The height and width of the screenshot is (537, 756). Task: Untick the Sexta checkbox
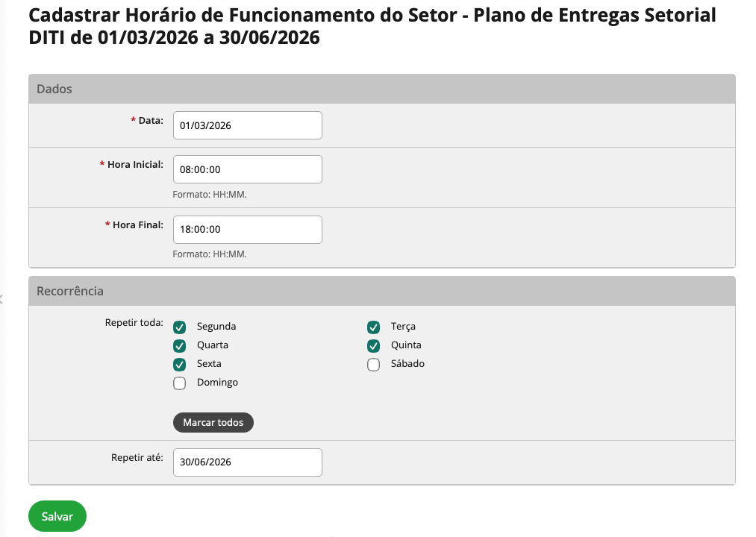tap(179, 364)
